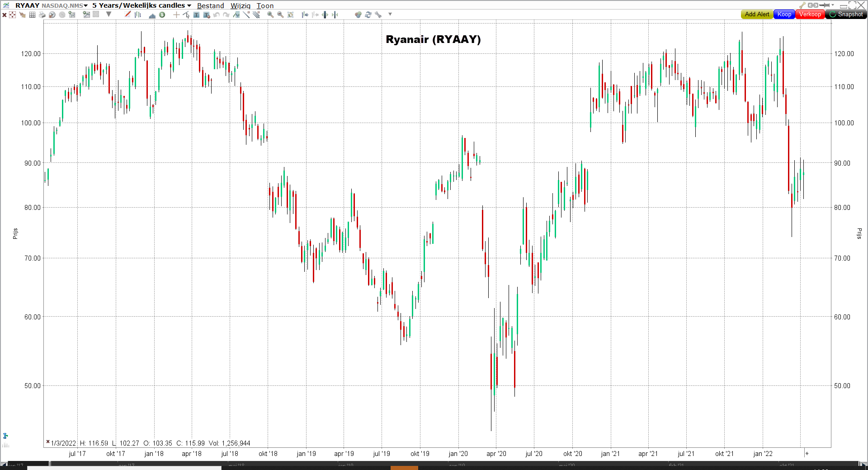This screenshot has height=470, width=868.
Task: Select the crosshair cursor tool
Action: [x=176, y=14]
